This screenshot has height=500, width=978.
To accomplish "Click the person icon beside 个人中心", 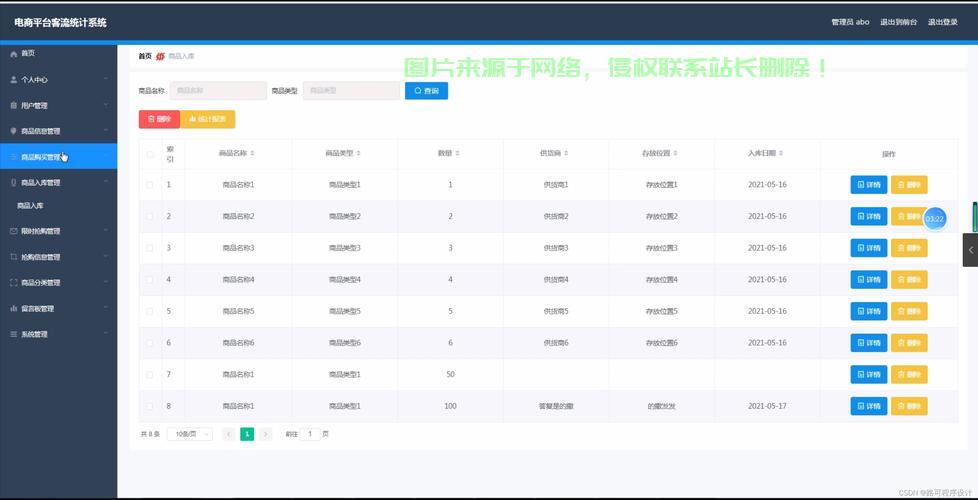I will [14, 80].
